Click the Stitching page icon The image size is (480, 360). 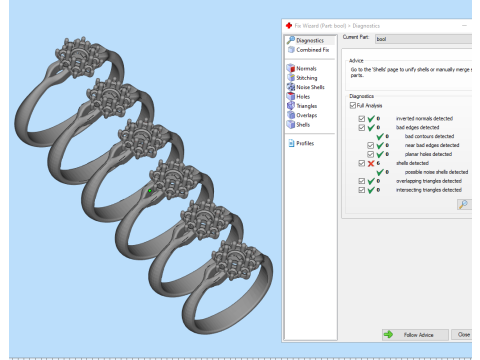[291, 78]
